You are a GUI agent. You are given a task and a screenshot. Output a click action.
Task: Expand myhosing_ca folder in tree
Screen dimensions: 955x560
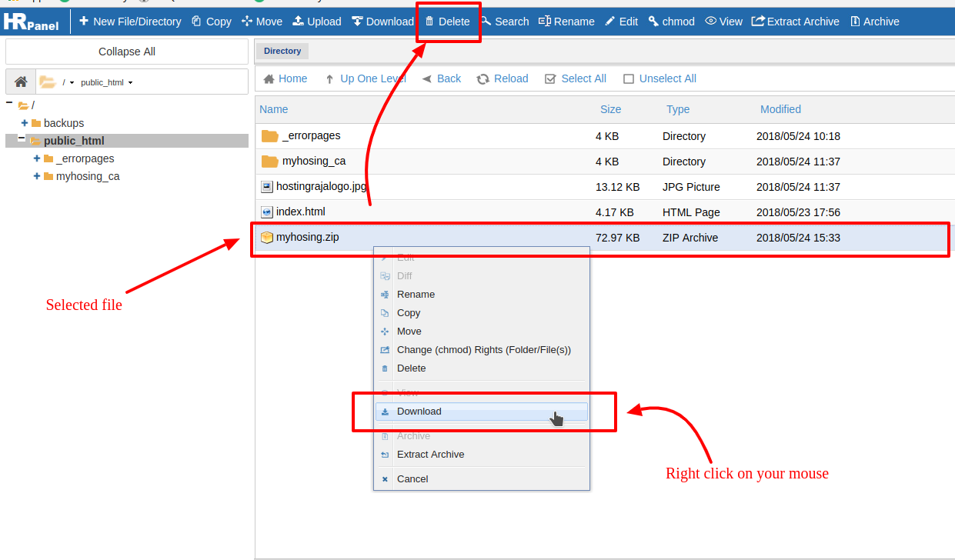pos(37,176)
